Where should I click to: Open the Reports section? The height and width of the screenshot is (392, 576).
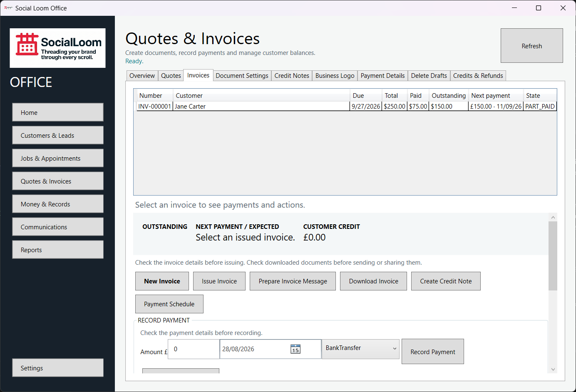coord(58,250)
